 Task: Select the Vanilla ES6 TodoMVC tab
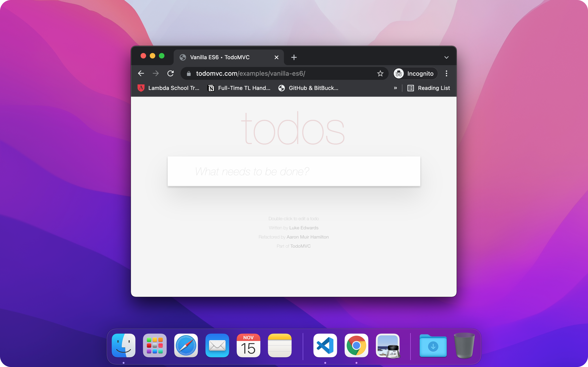click(x=220, y=57)
